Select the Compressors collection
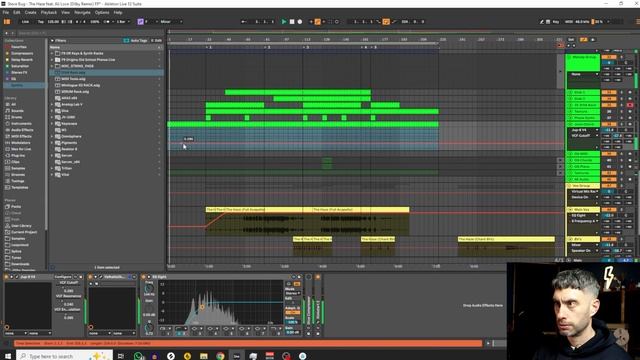 (22, 53)
